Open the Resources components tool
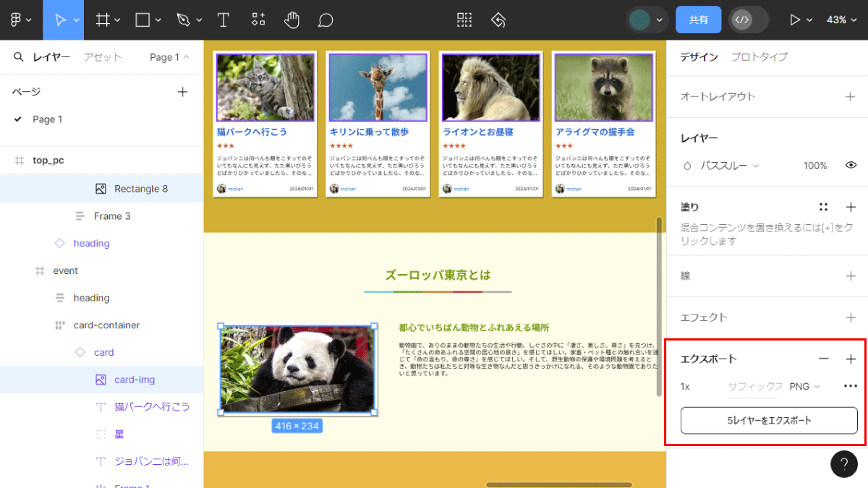868x488 pixels. point(258,20)
